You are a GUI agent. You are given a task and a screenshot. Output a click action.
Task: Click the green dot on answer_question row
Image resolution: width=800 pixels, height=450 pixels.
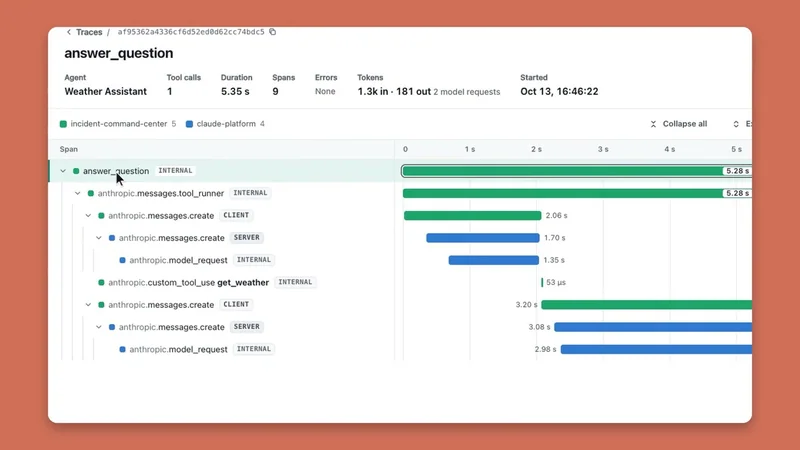(76, 171)
